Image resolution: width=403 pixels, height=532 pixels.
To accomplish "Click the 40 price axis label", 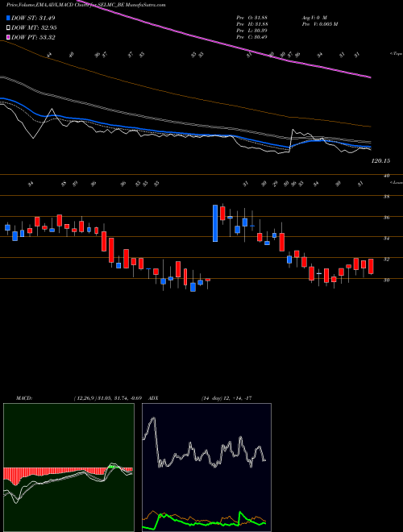I will click(x=386, y=176).
